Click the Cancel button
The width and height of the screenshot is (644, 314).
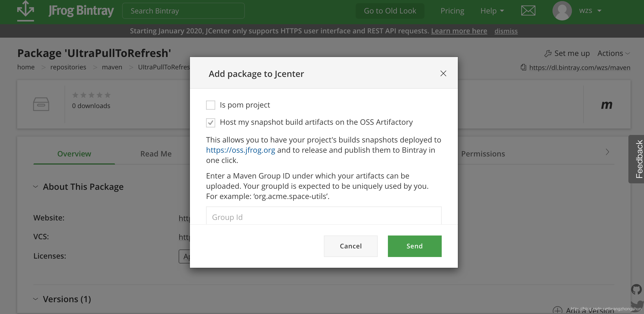351,246
